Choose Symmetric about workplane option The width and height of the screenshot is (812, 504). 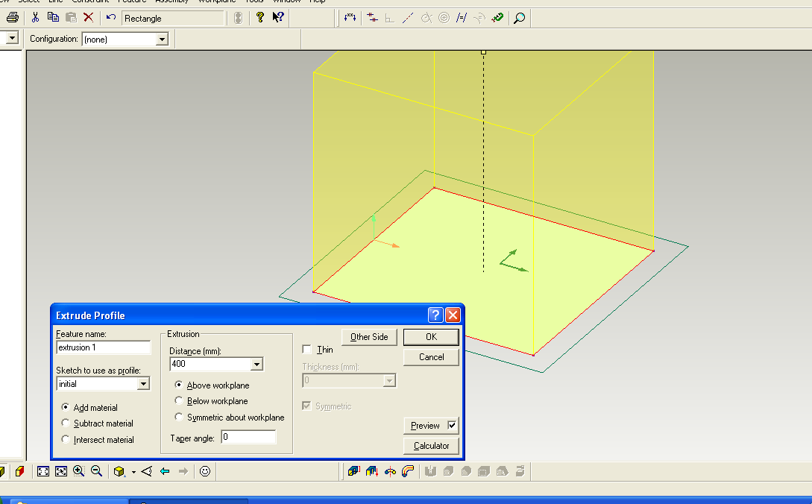(x=179, y=417)
